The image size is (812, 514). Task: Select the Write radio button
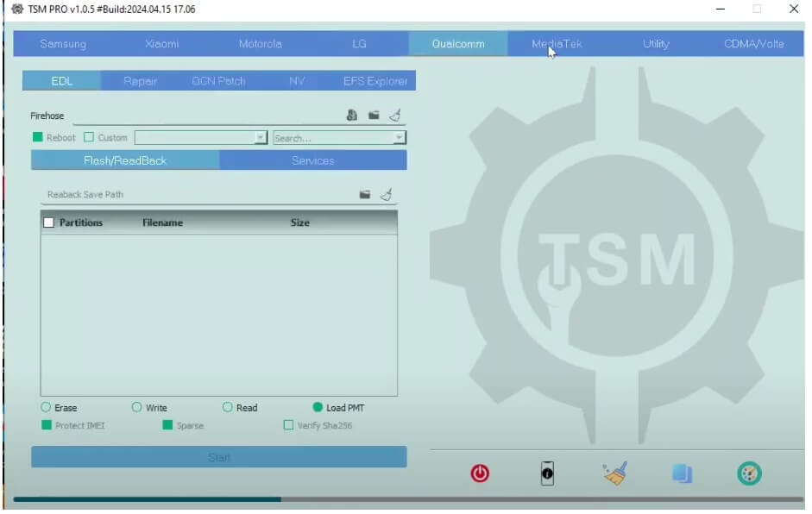click(136, 407)
